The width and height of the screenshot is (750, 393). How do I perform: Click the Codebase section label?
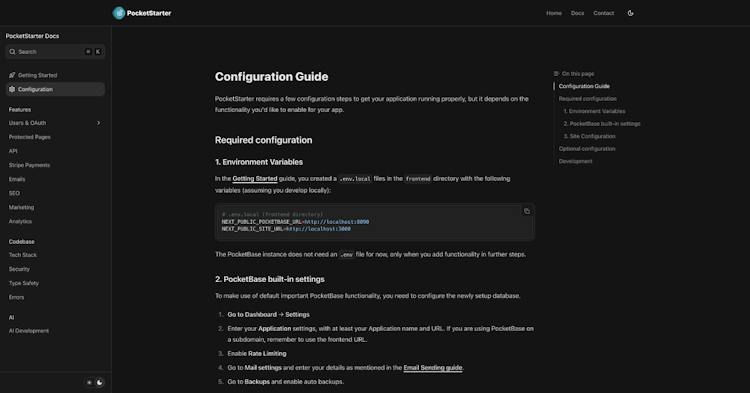pos(22,241)
